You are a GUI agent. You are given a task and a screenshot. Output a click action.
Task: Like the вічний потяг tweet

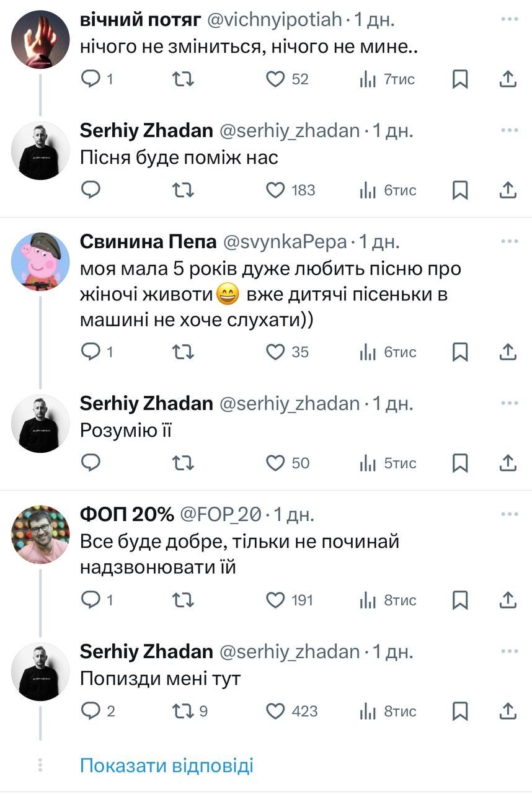(275, 79)
